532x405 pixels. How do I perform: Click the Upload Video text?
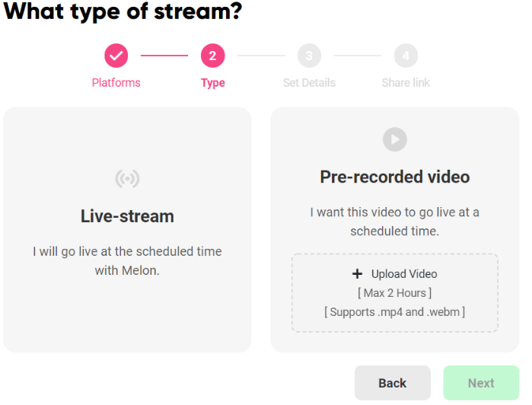coord(404,274)
